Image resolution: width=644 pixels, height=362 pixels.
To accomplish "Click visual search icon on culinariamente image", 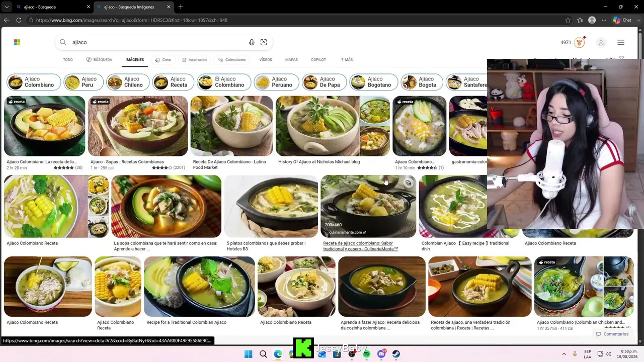I will point(409,183).
